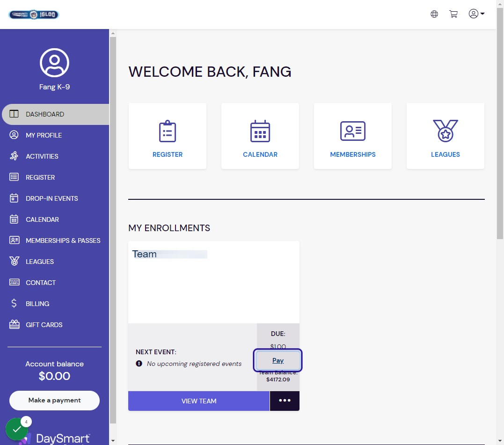Click the sidebar scrollbar up arrow
This screenshot has width=504, height=445.
tap(113, 33)
